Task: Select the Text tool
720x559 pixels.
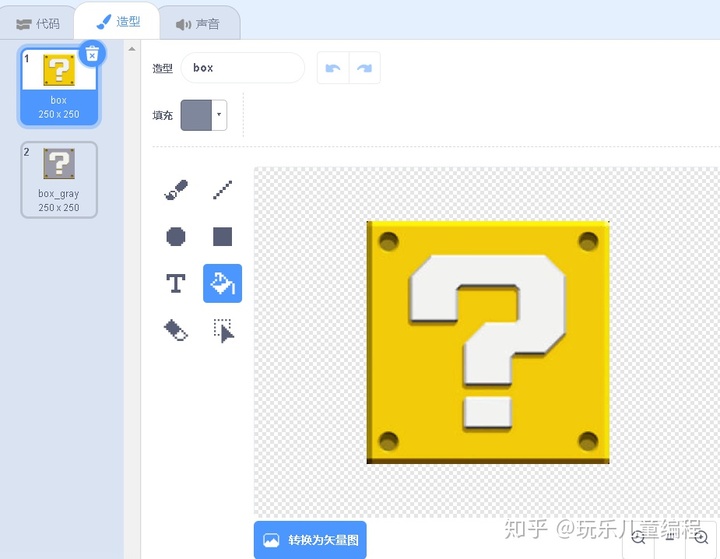Action: 176,283
